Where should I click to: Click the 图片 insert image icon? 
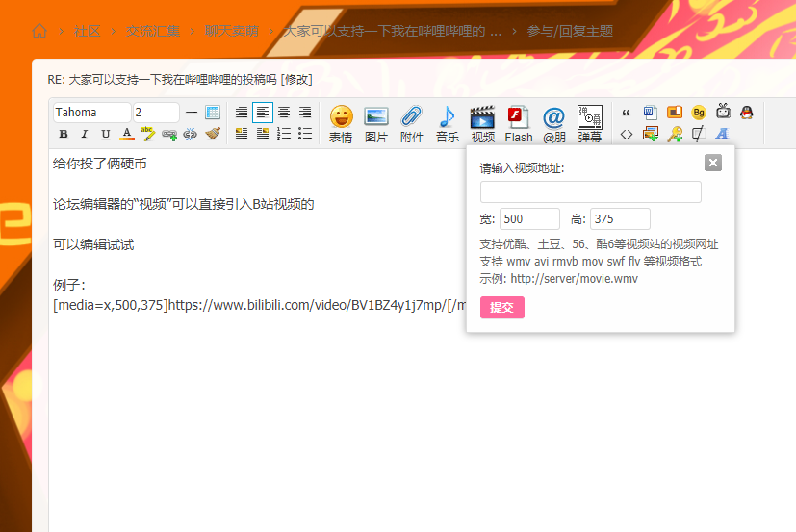pos(376,123)
